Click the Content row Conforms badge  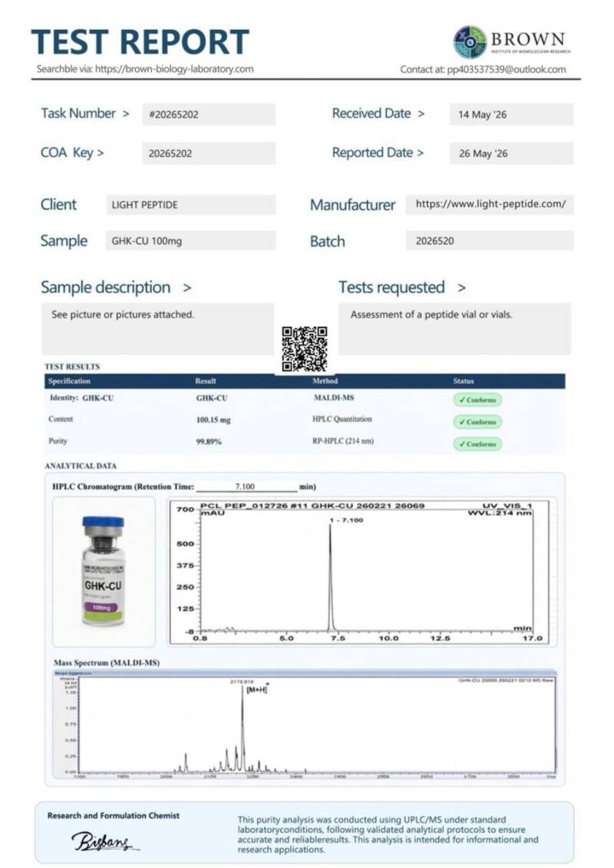[x=477, y=422]
